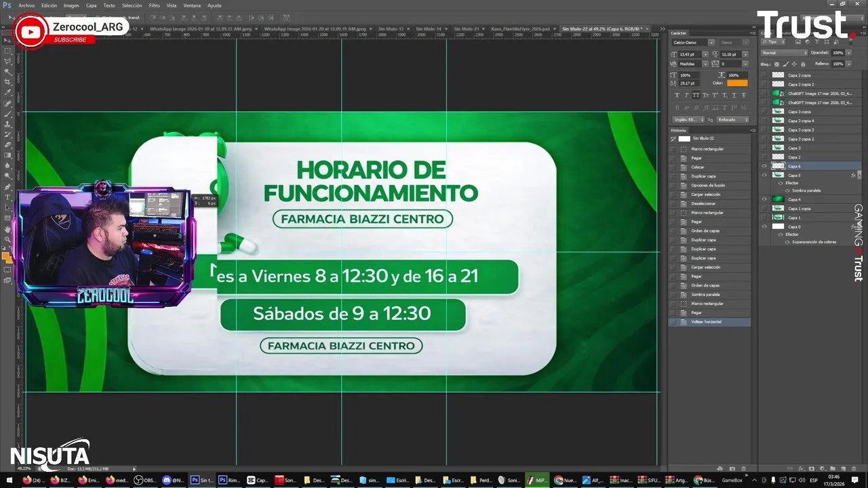Toggle Sombra paralela effect visibility
Image resolution: width=868 pixels, height=488 pixels.
click(787, 190)
